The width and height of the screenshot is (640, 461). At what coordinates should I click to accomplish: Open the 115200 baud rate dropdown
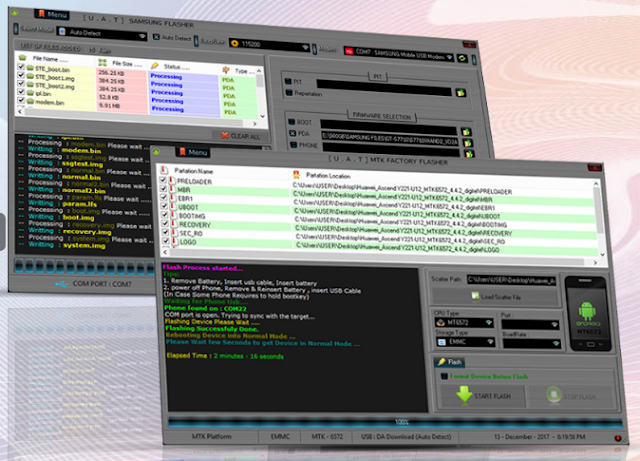(x=270, y=45)
